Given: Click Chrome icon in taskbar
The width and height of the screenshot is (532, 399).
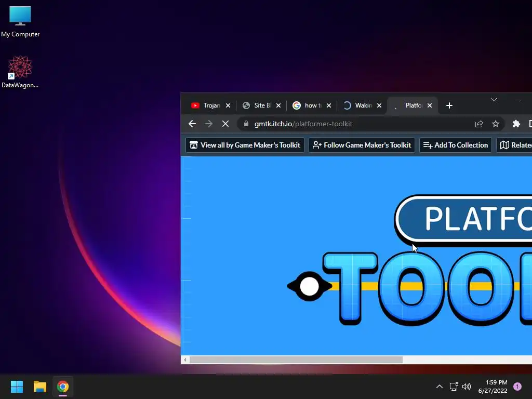Looking at the screenshot, I should 63,387.
